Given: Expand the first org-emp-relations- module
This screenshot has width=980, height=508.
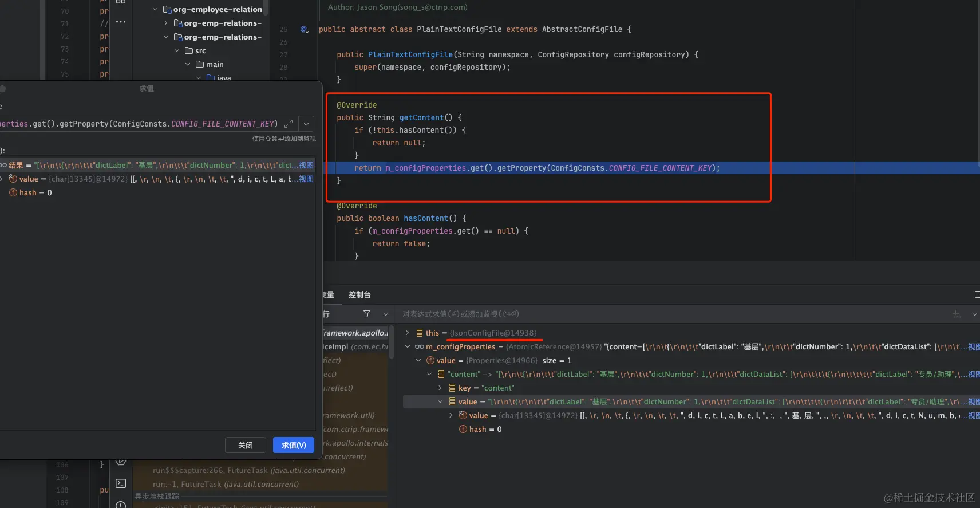Looking at the screenshot, I should [x=166, y=23].
